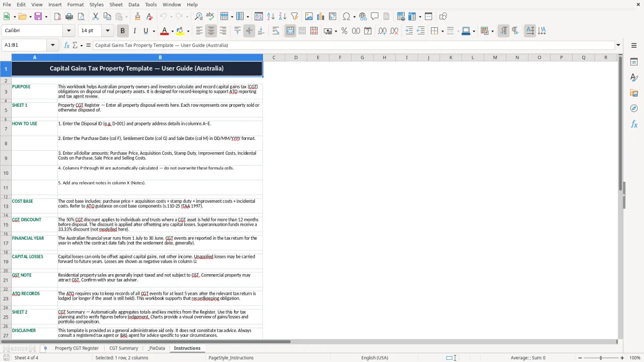Open the font size dropdown showing 14 pt
The height and width of the screenshot is (362, 644).
[107, 31]
